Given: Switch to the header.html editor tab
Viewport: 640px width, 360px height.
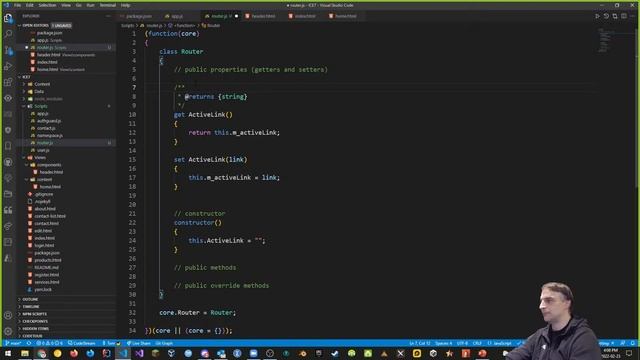Looking at the screenshot, I should click(263, 16).
